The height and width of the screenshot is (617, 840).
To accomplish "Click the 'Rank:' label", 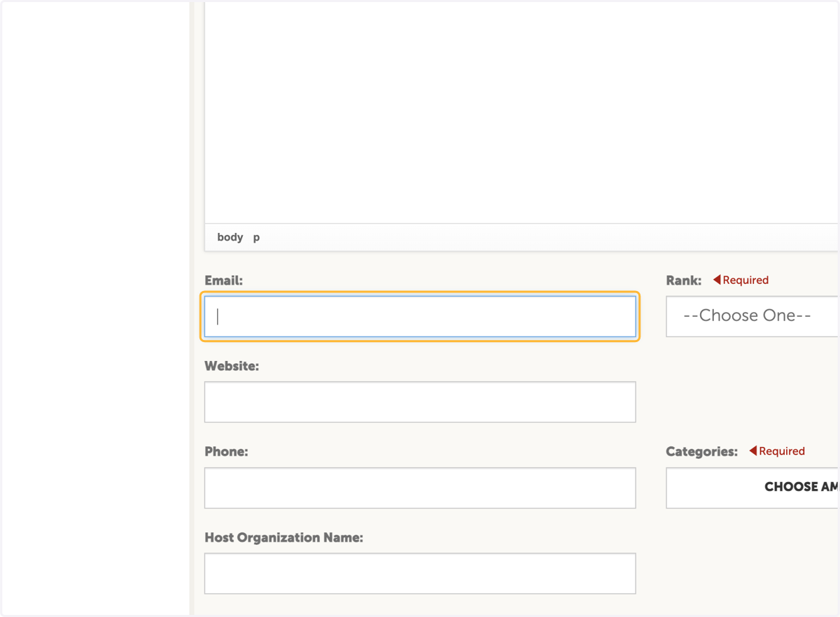I will 684,281.
